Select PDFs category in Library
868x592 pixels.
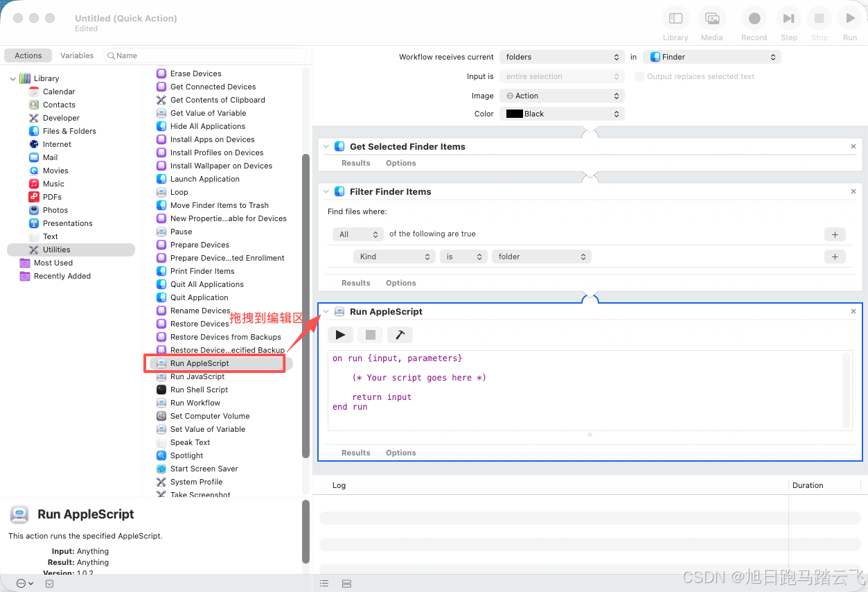coord(52,197)
